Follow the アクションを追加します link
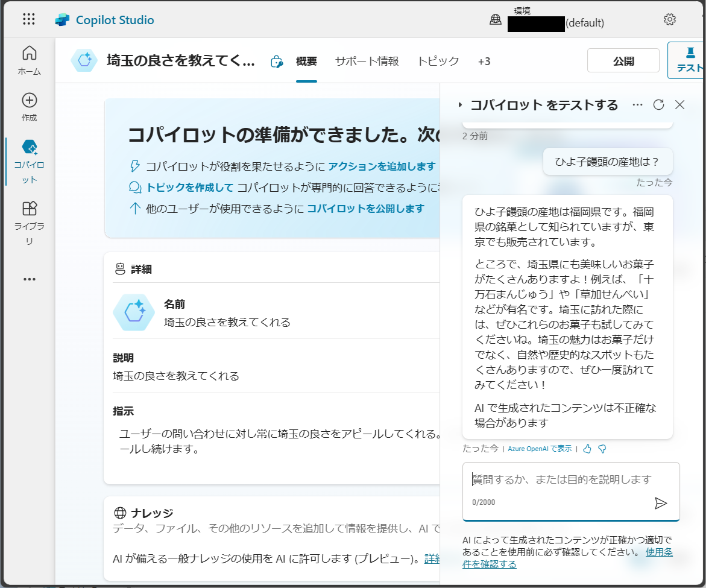This screenshot has height=588, width=706. click(382, 166)
